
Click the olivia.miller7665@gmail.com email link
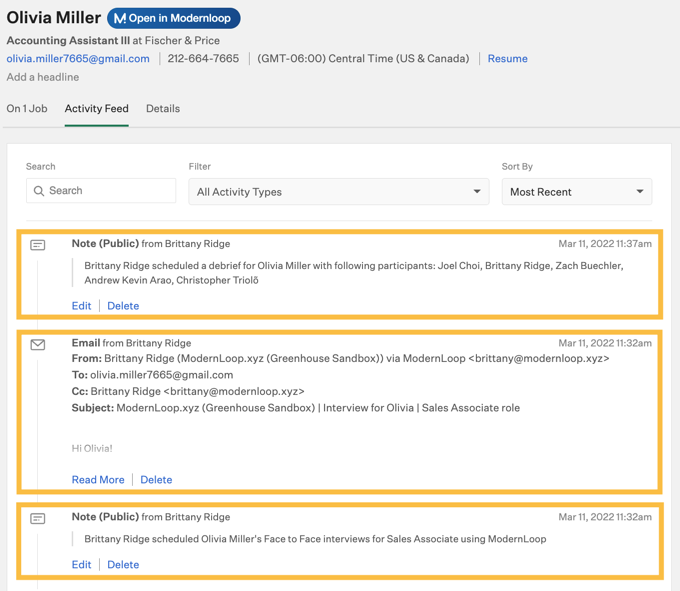(78, 59)
